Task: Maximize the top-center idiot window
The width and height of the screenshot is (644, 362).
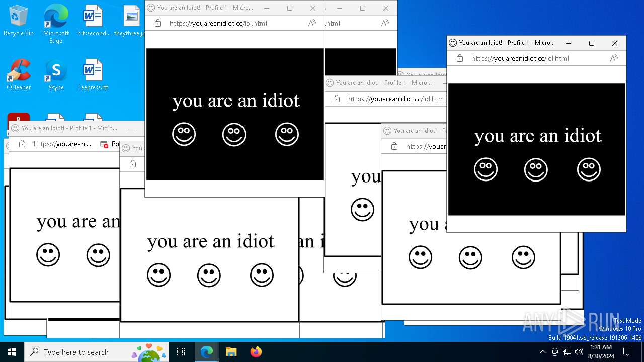Action: pos(290,8)
